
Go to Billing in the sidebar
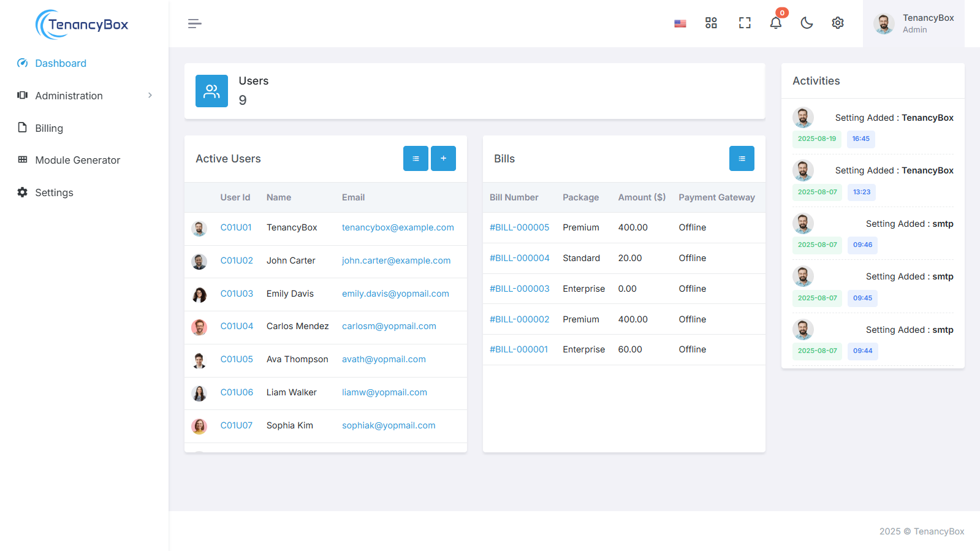tap(49, 128)
